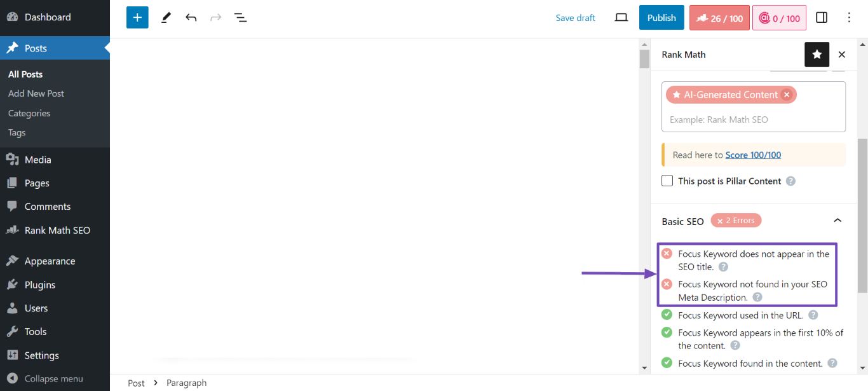Click 'Focus Keyword found in the content.' text
Image resolution: width=868 pixels, height=391 pixels.
(x=750, y=364)
